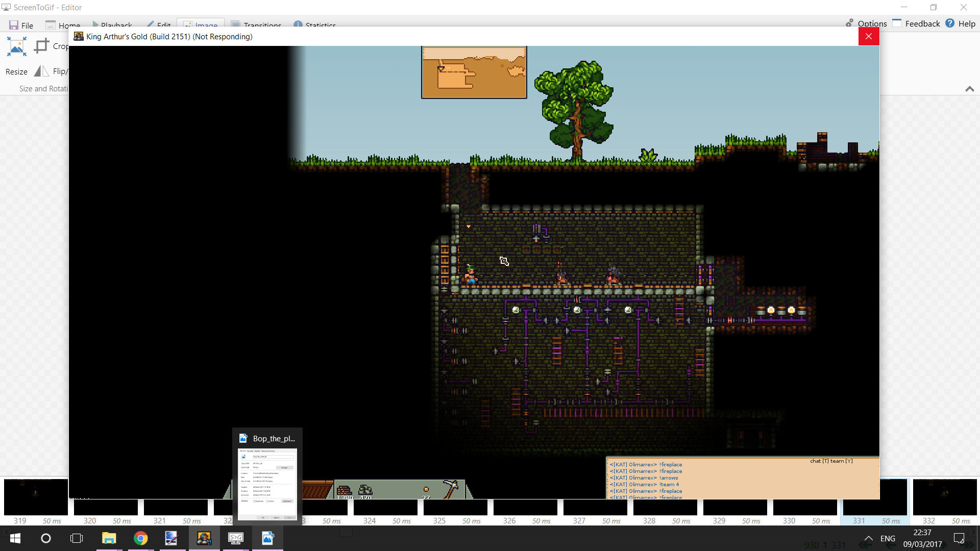Click the Bop_the_pl... window preview thumbnail
980x551 pixels.
tap(267, 484)
